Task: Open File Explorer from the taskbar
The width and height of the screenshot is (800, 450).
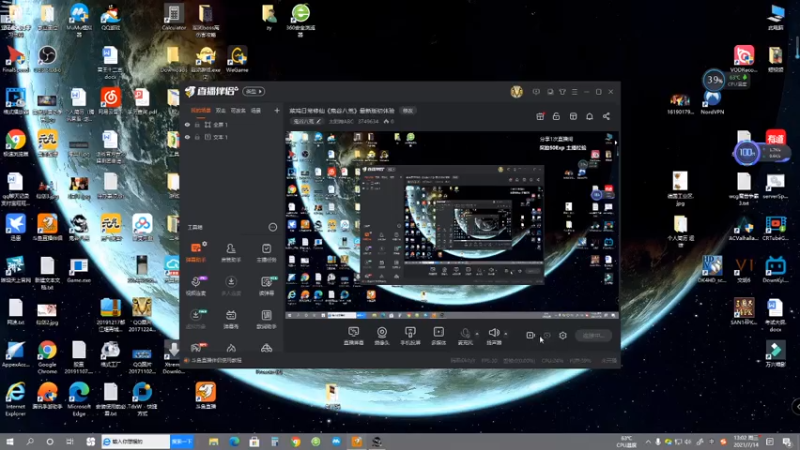Action: [x=213, y=441]
